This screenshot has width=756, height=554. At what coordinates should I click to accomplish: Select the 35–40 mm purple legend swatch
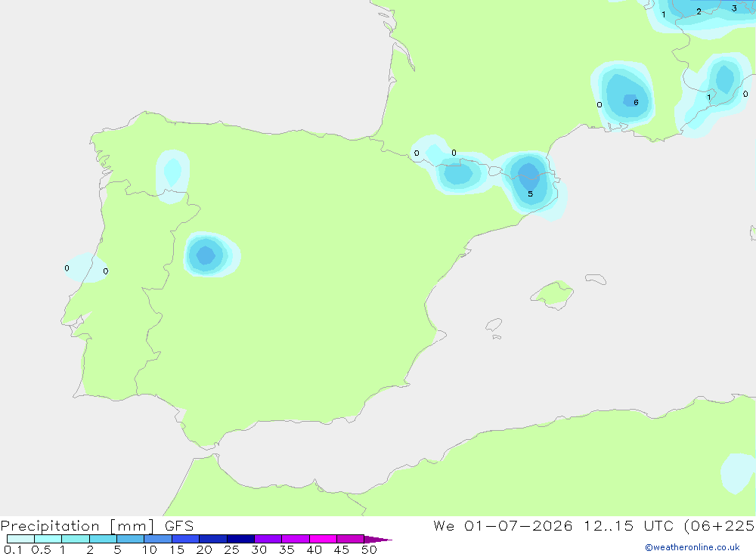coord(295,539)
